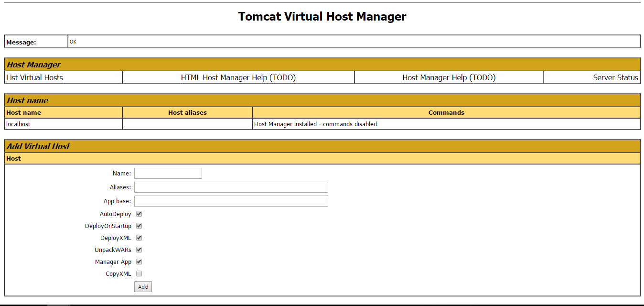This screenshot has height=306, width=644.
Task: Click the Message: label
Action: (21, 42)
